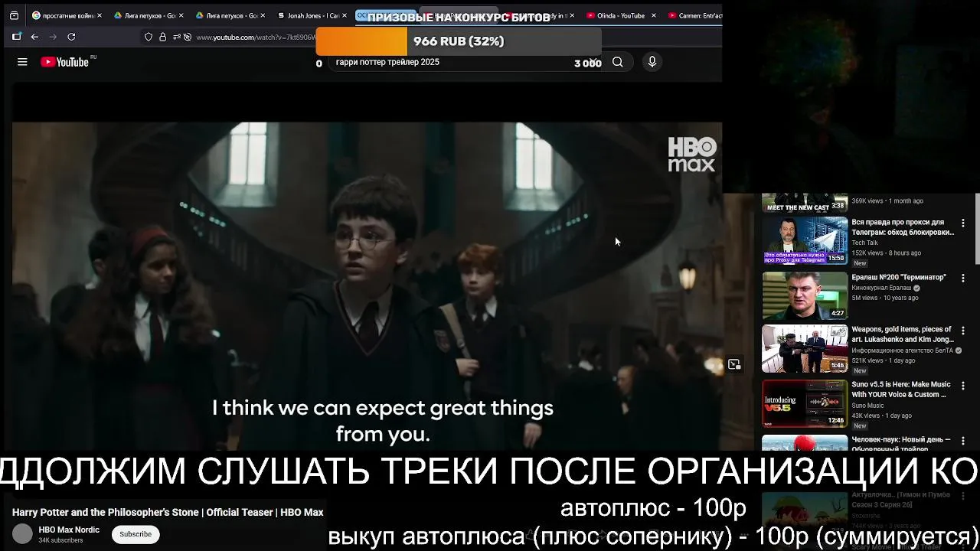Open 'Ералаш №200 Терминатор' video title
Screen dimensions: 980x551
pos(899,277)
